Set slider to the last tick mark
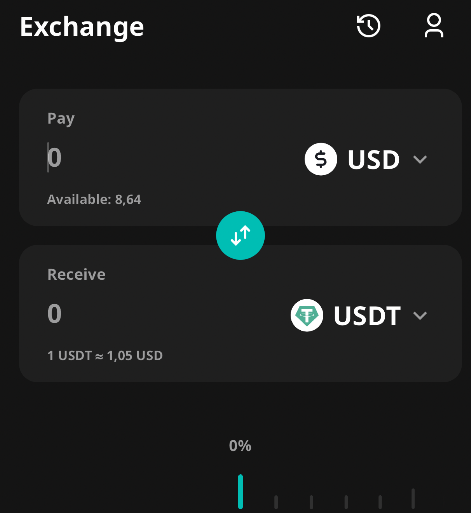471x513 pixels. 413,499
